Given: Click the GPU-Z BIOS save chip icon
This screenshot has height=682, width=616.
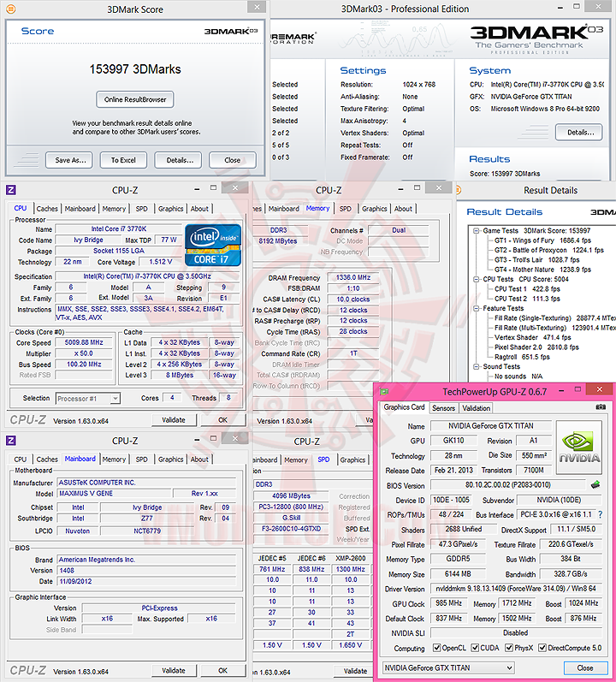Looking at the screenshot, I should (x=595, y=484).
